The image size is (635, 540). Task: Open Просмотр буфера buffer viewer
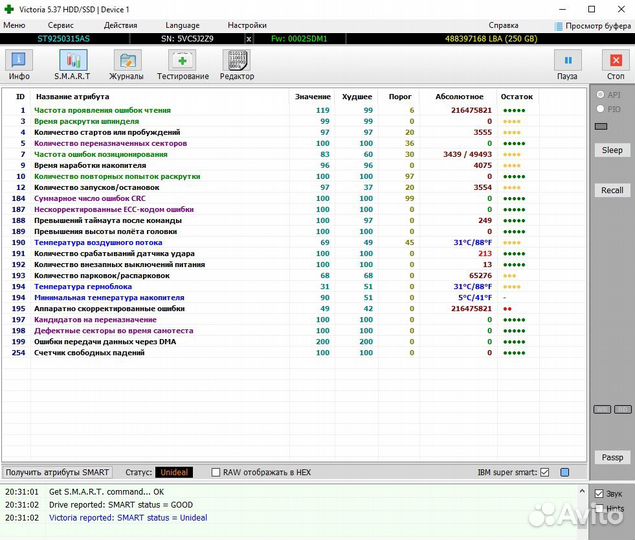click(591, 25)
